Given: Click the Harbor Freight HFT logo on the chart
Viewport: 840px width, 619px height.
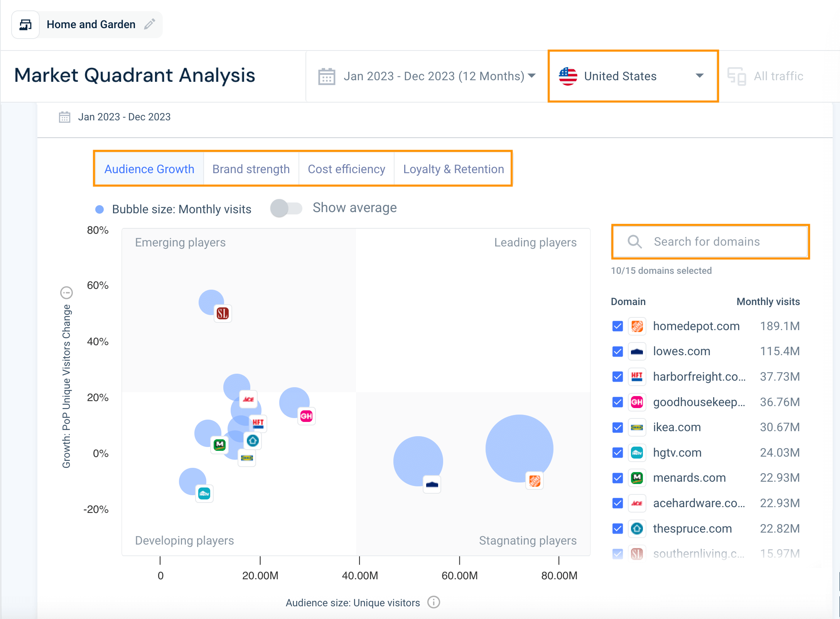Looking at the screenshot, I should point(258,423).
